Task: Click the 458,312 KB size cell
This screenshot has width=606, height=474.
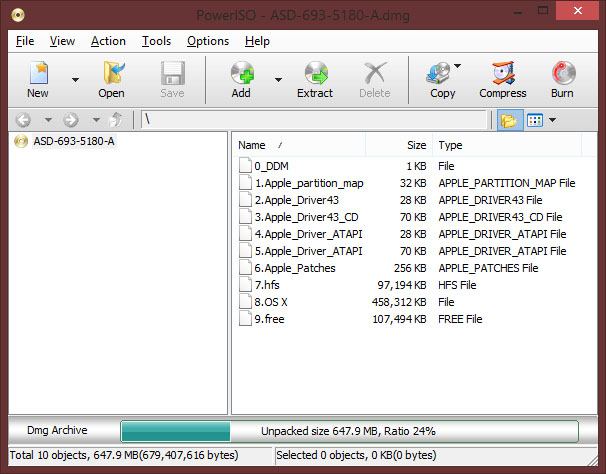Action: coord(399,302)
